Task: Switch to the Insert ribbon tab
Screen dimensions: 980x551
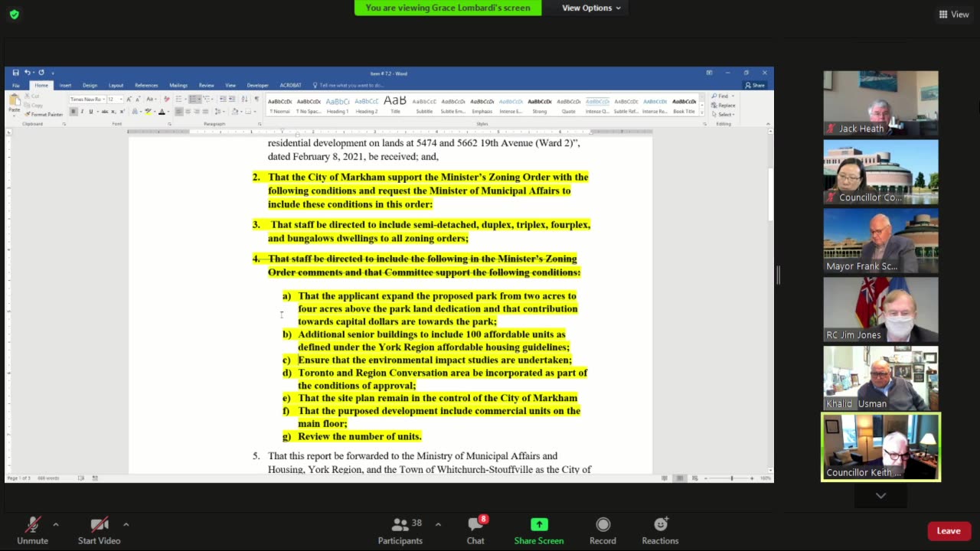Action: (x=65, y=86)
